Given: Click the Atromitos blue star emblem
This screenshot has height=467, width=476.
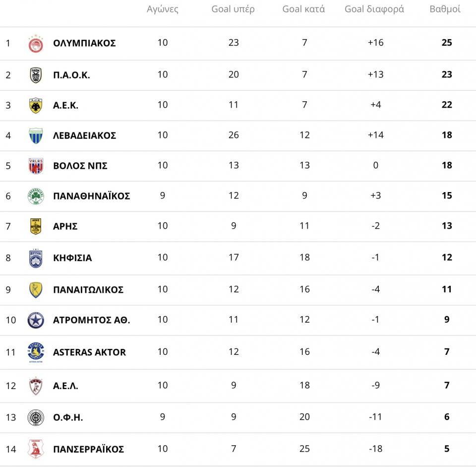Looking at the screenshot, I should (x=36, y=320).
